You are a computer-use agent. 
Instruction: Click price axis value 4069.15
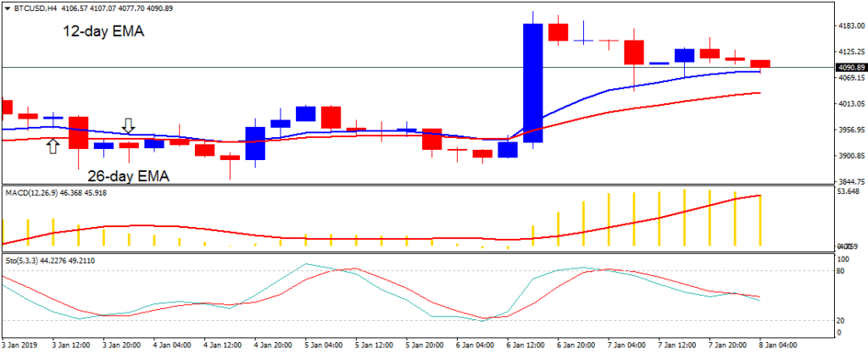pos(853,78)
